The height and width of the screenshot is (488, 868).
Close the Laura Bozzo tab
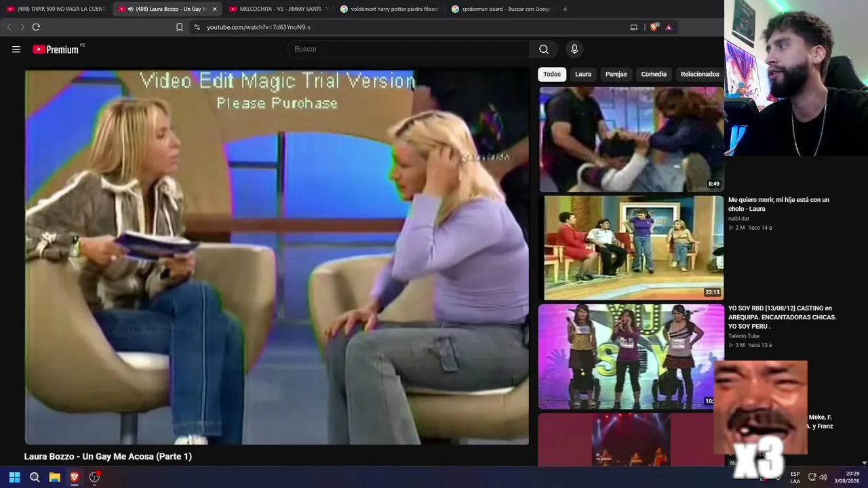tap(214, 9)
